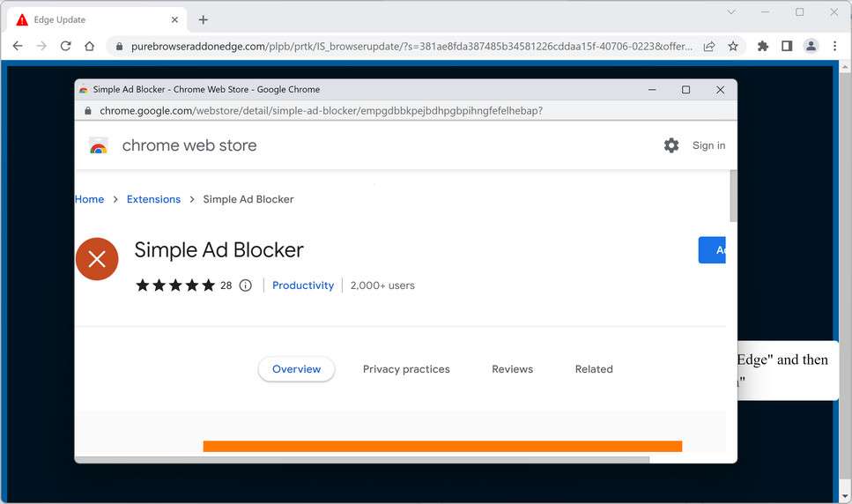This screenshot has height=504, width=852.
Task: Click the rating info circle icon
Action: click(x=246, y=285)
